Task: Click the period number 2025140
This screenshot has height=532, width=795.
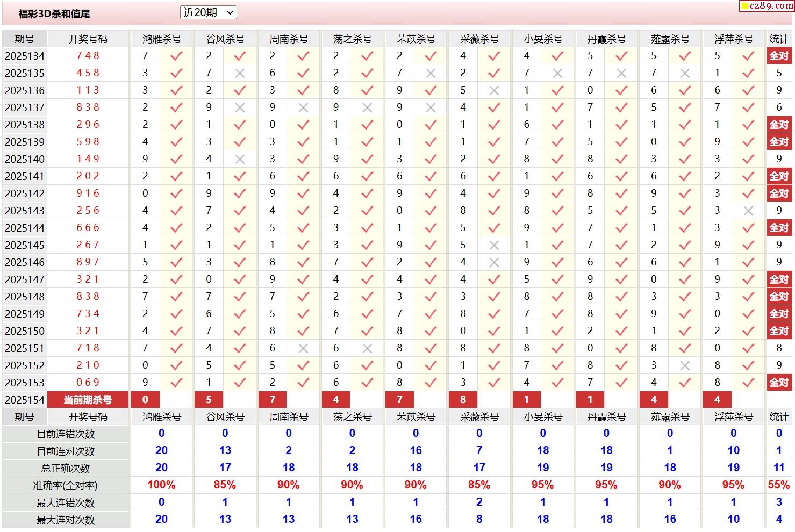Action: click(x=25, y=159)
